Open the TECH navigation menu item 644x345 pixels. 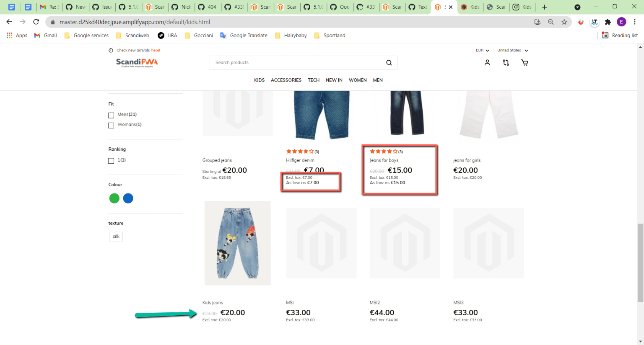coord(314,80)
